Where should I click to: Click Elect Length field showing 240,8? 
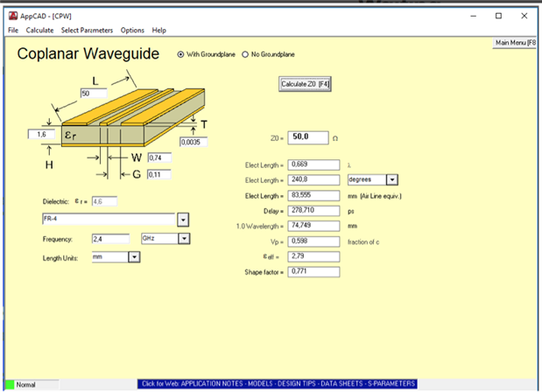pyautogui.click(x=313, y=180)
